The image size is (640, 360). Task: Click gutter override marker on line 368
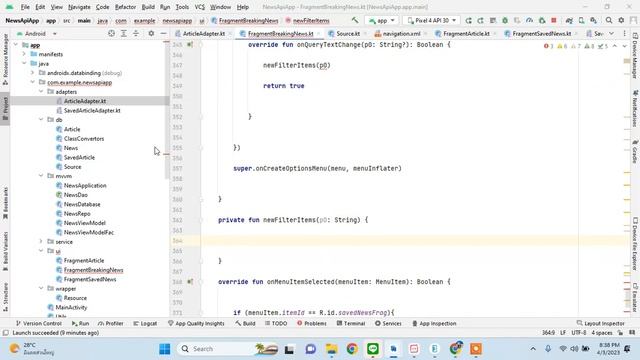click(x=190, y=282)
